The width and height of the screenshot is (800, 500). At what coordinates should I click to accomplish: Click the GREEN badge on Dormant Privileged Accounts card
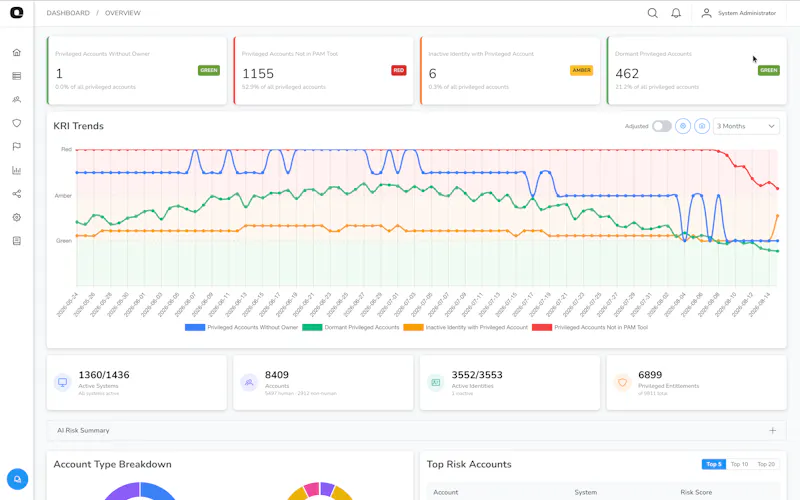coord(769,70)
